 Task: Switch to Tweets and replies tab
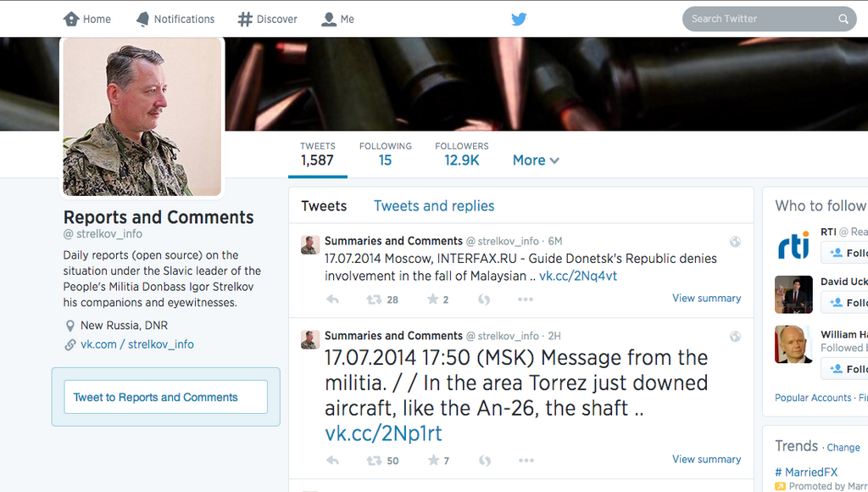point(434,206)
